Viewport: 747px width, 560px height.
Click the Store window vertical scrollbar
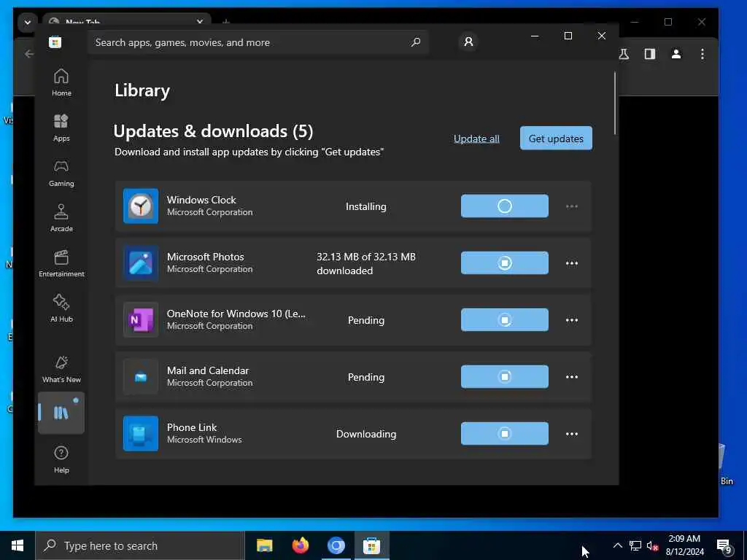click(x=615, y=103)
